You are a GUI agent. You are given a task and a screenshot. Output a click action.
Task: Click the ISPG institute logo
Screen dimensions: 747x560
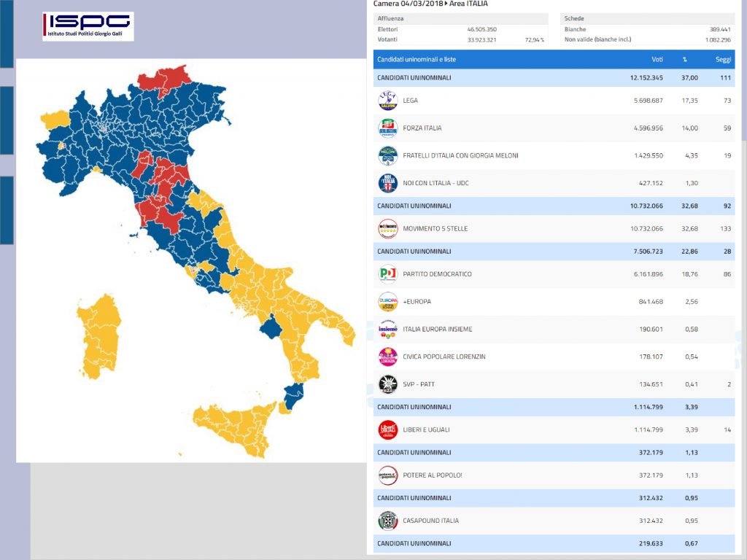pyautogui.click(x=88, y=26)
